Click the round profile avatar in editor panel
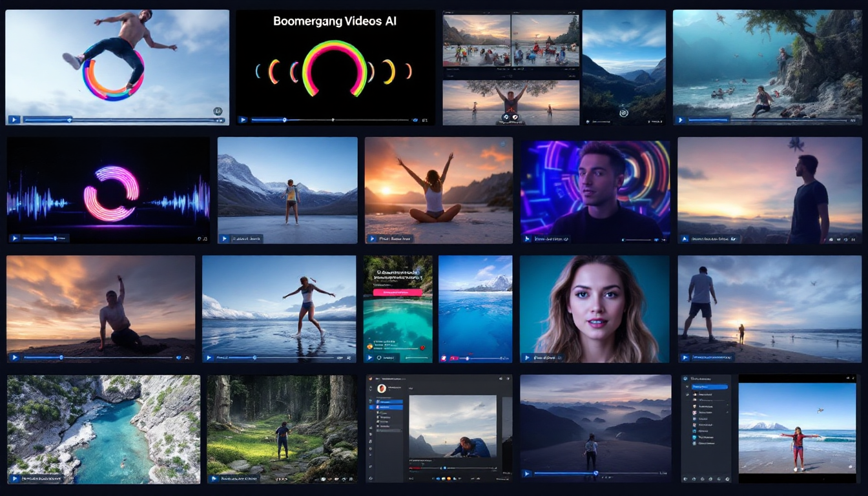 (382, 388)
